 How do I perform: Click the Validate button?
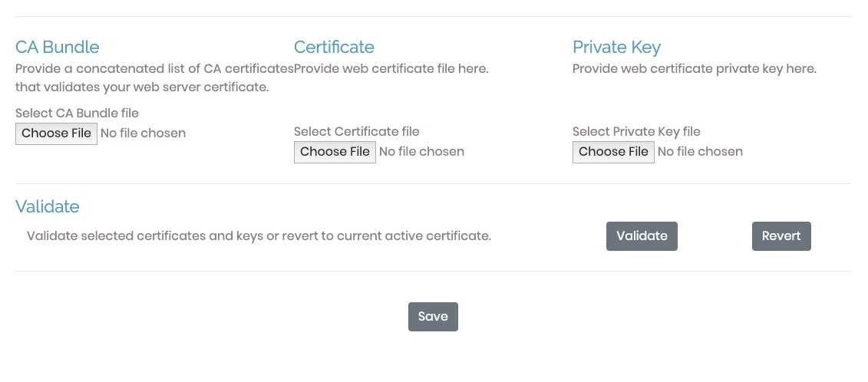(642, 235)
